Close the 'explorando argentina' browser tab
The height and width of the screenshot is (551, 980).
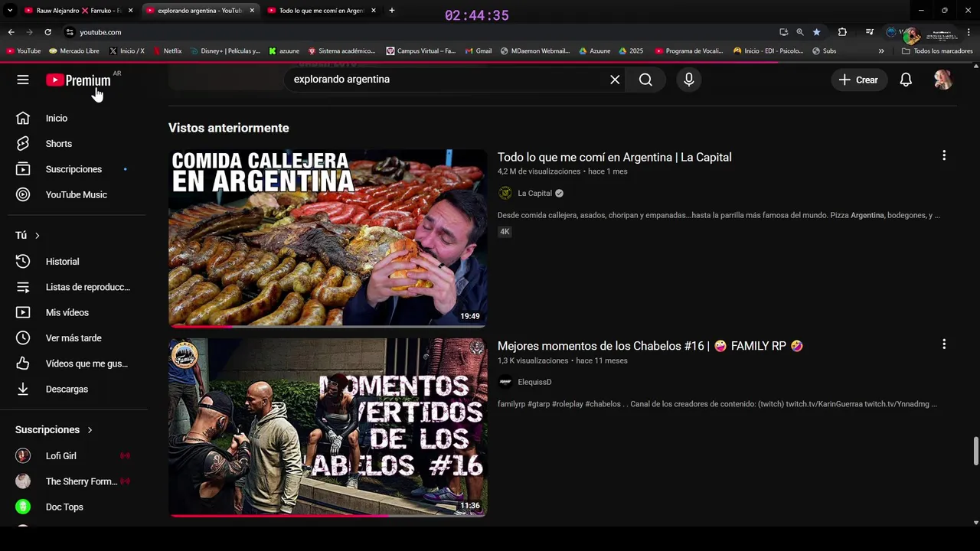tap(252, 11)
